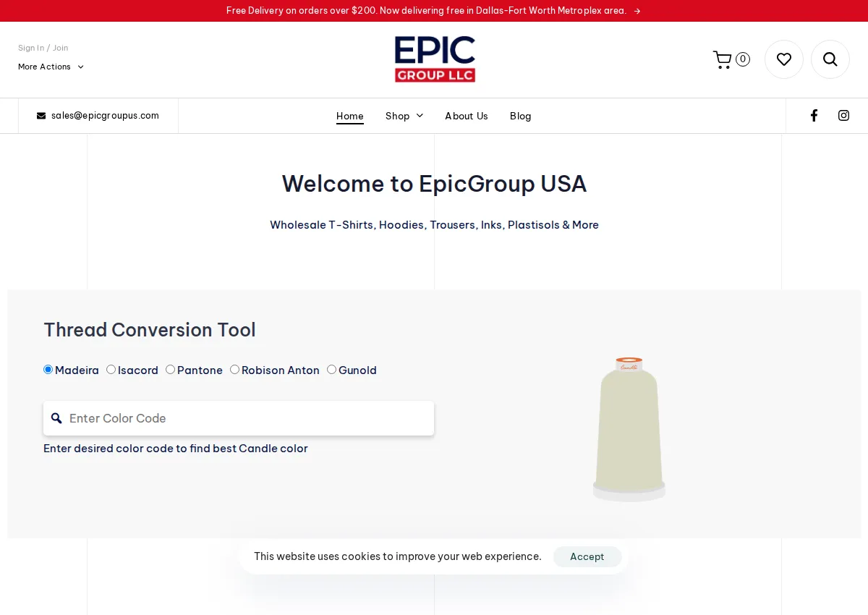
Task: Click the thread spool image
Action: pyautogui.click(x=629, y=428)
